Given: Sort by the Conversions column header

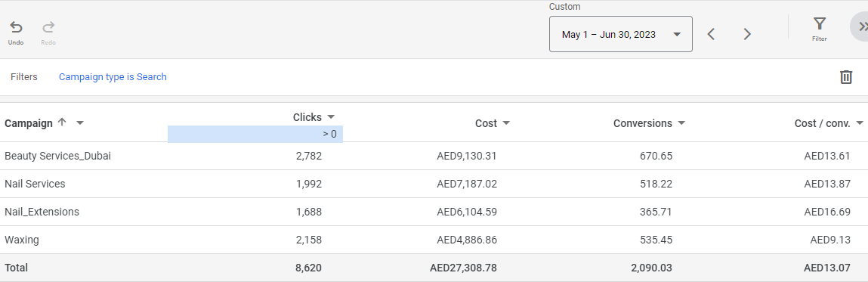Looking at the screenshot, I should (x=643, y=123).
